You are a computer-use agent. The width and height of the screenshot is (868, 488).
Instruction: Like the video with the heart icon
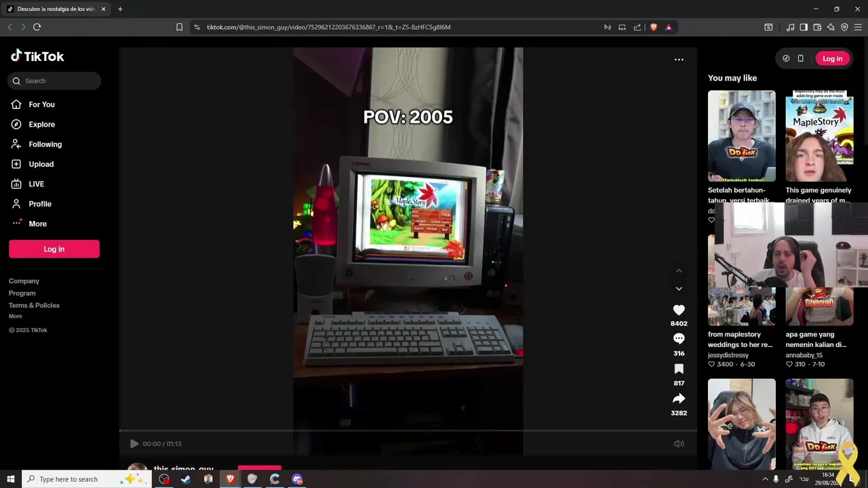[679, 310]
